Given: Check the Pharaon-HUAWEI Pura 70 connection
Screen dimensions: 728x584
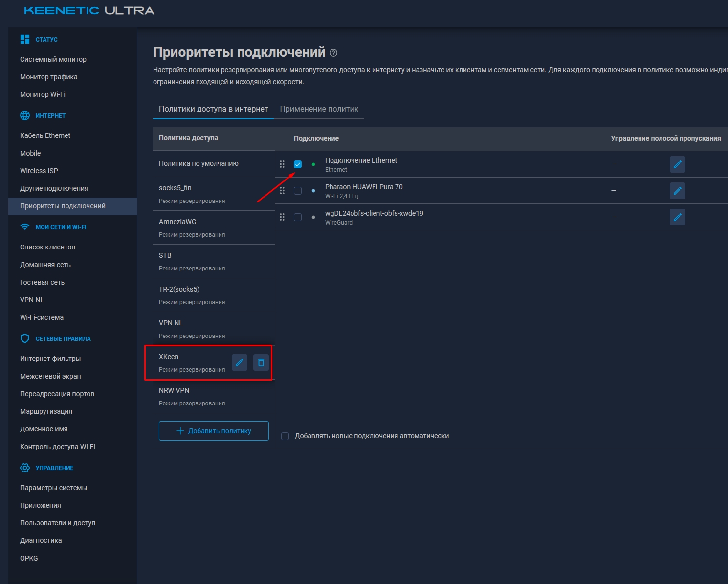Looking at the screenshot, I should tap(298, 191).
